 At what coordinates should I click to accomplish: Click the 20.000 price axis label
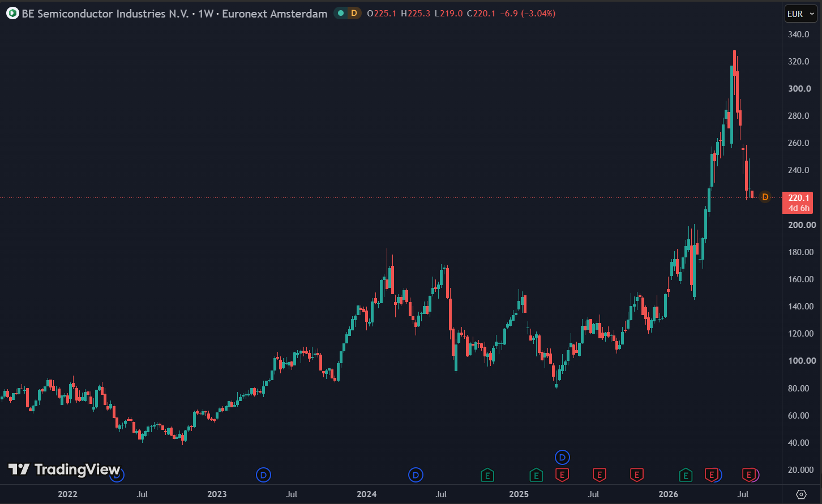pos(802,470)
